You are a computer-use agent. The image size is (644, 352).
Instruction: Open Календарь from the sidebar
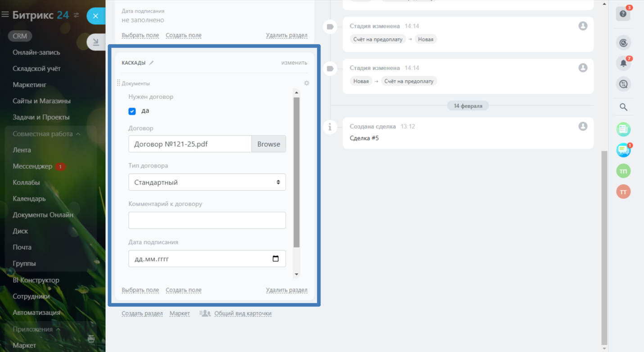(x=29, y=199)
